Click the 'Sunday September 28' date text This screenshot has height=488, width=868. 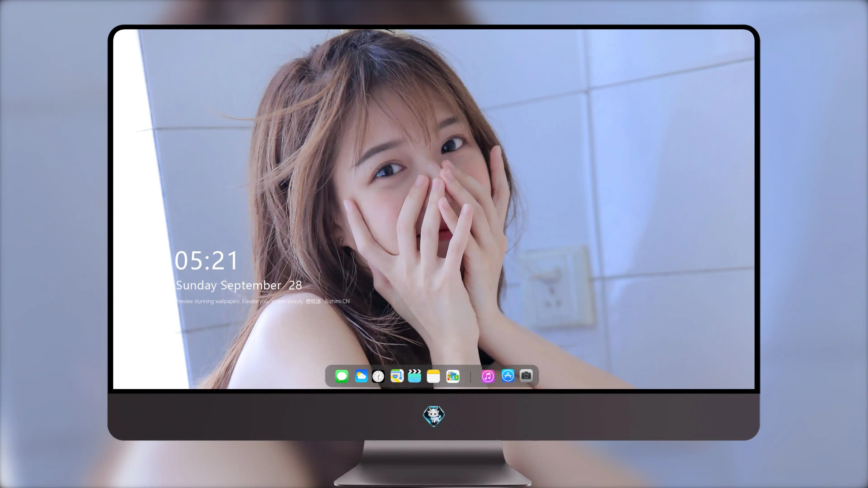point(238,285)
